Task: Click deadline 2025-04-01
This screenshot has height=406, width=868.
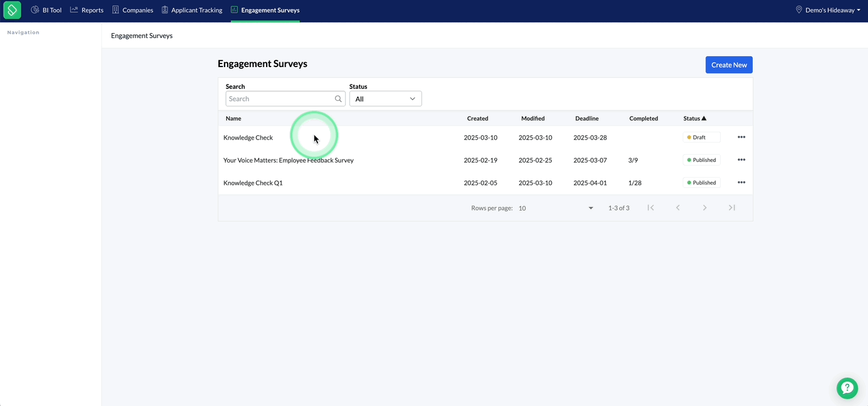Action: tap(590, 183)
